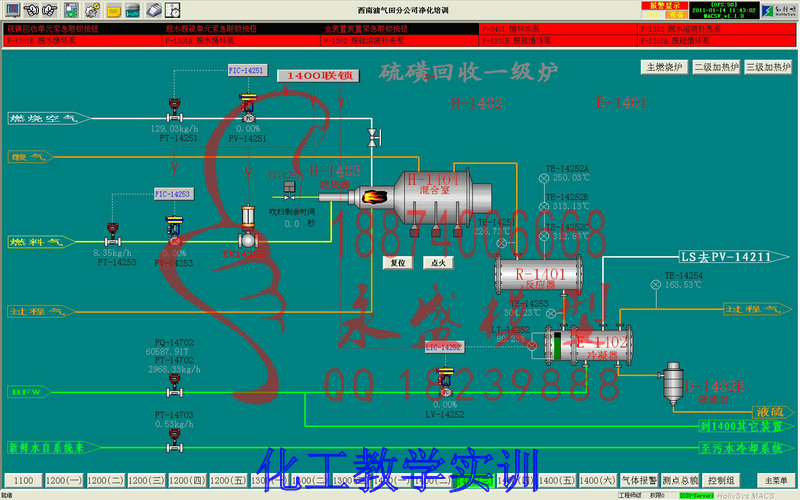Open the trend chart toolbar icon
Screen dimensions: 800x500
click(132, 10)
